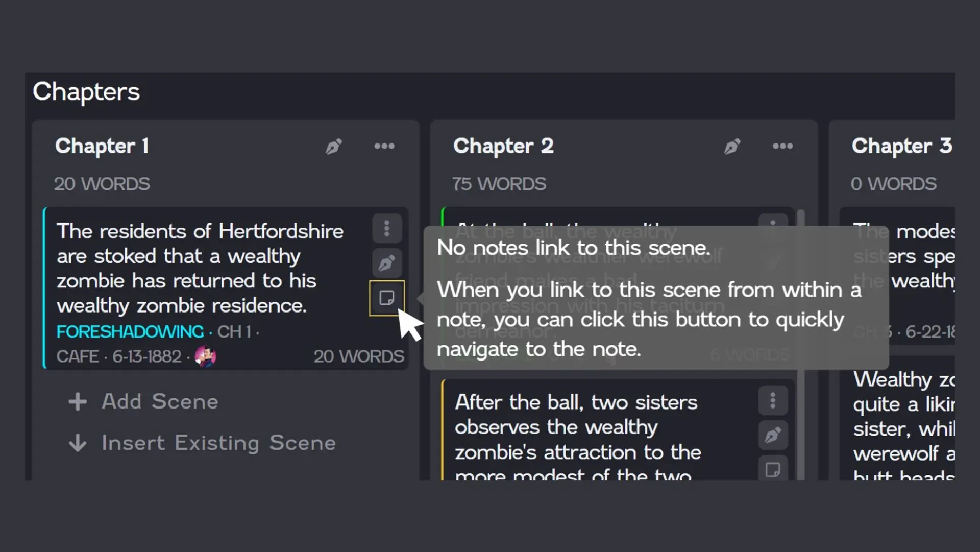This screenshot has height=552, width=980.
Task: Click the Chapter 1 write pen icon
Action: 334,147
